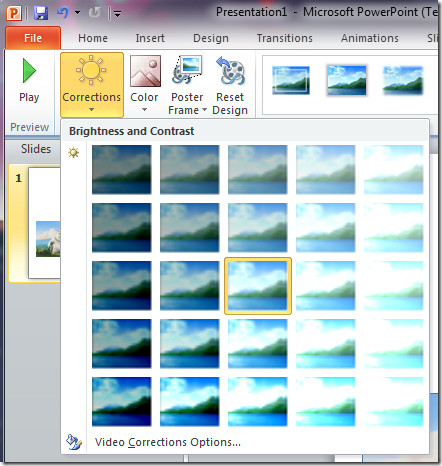Expand the Undo history dropdown arrow
Viewport: 442px width, 466px height.
(x=77, y=13)
